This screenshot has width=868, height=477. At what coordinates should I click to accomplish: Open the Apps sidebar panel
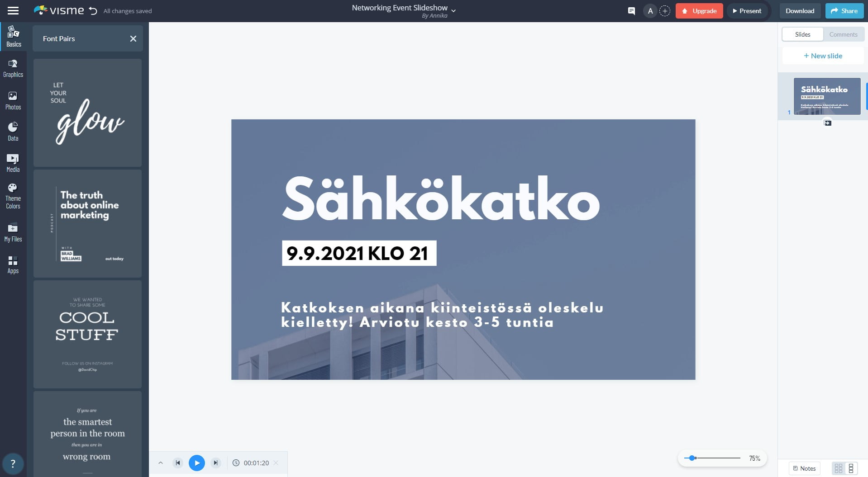(13, 265)
